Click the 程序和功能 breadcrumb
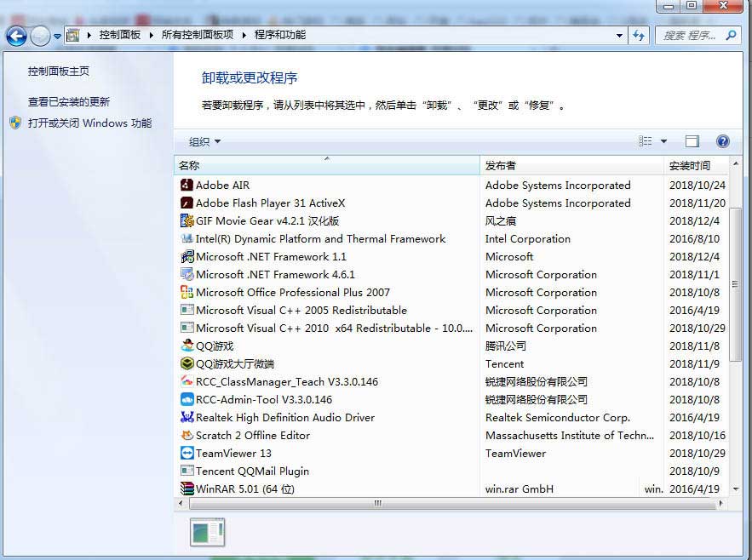The height and width of the screenshot is (560, 752). [280, 35]
